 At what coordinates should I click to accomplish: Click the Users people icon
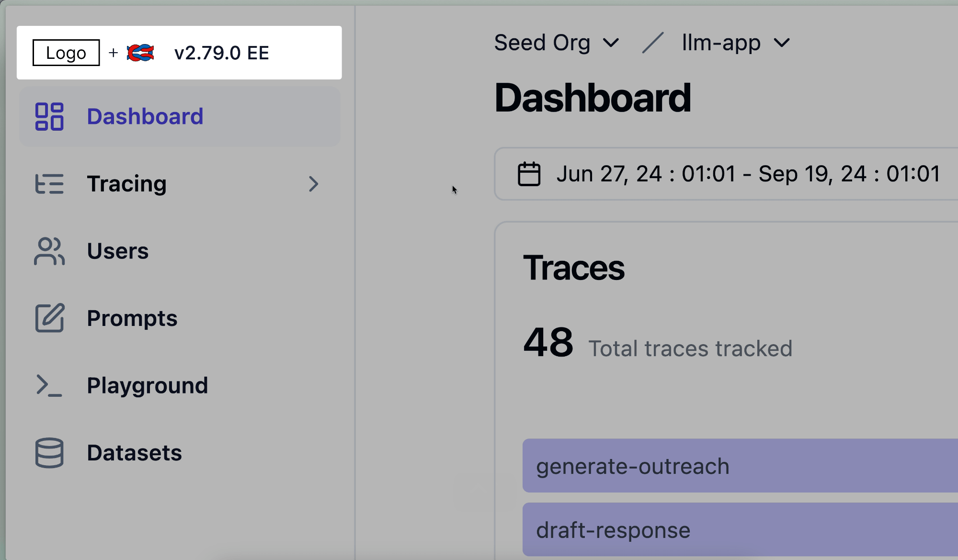click(x=49, y=251)
